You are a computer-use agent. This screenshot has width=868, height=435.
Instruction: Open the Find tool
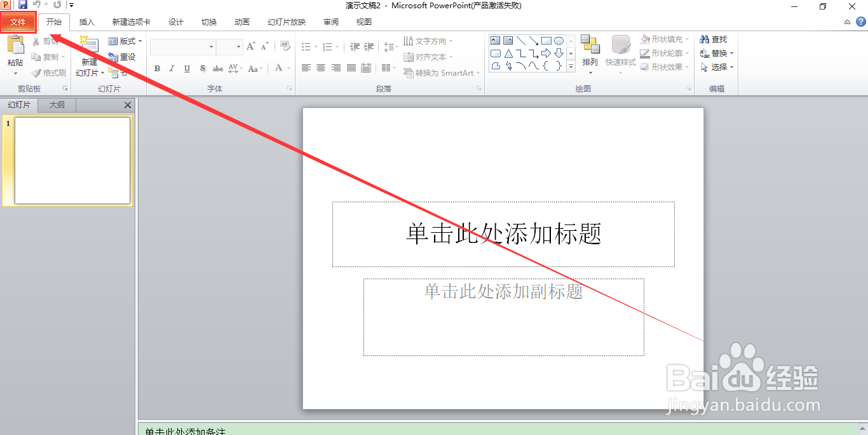[x=713, y=39]
